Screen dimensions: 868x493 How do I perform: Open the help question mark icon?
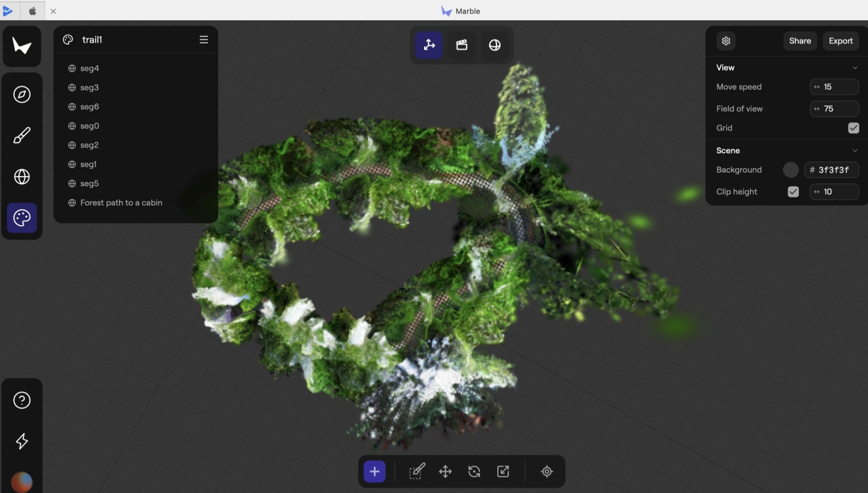(22, 400)
